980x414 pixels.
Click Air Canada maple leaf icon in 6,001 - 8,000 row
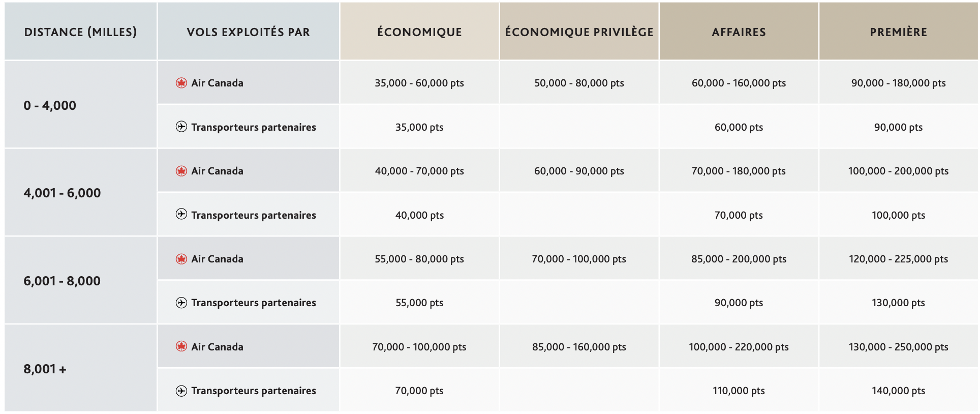181,259
